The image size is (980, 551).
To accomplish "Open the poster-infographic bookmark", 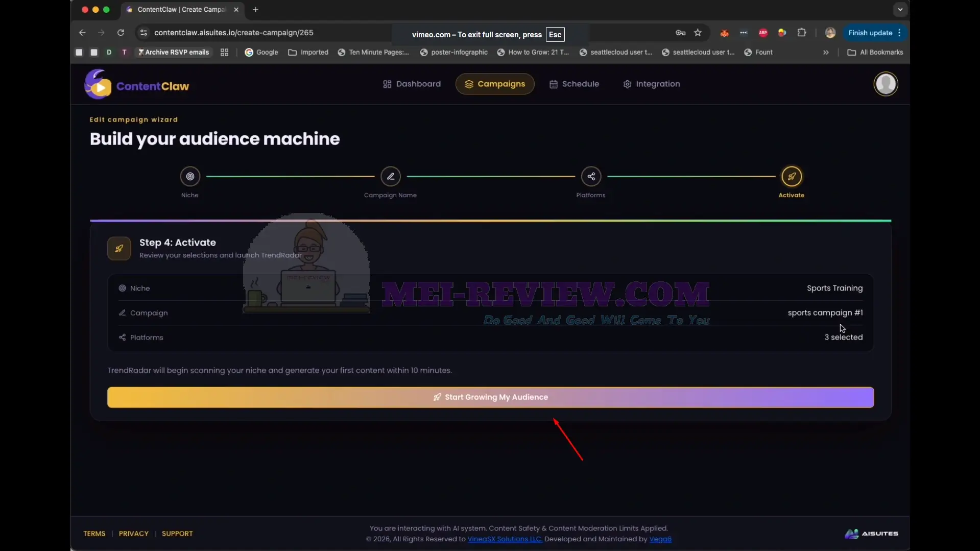I will pos(453,52).
